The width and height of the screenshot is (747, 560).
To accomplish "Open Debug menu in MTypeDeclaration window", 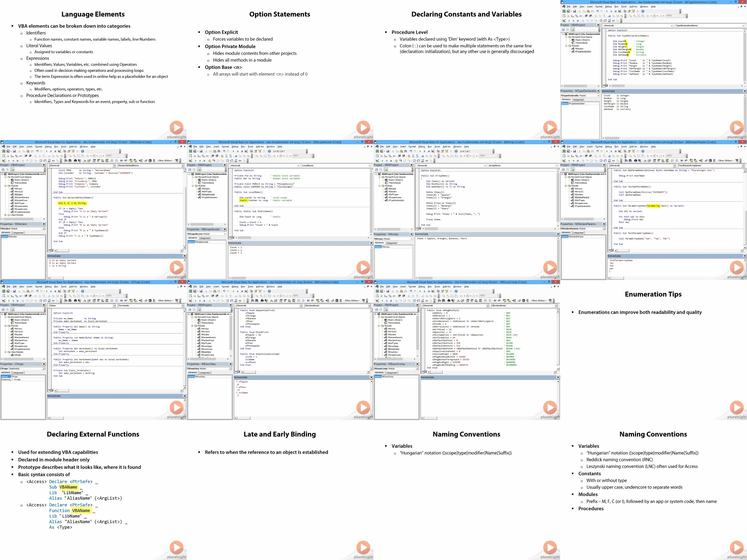I will [609, 6].
